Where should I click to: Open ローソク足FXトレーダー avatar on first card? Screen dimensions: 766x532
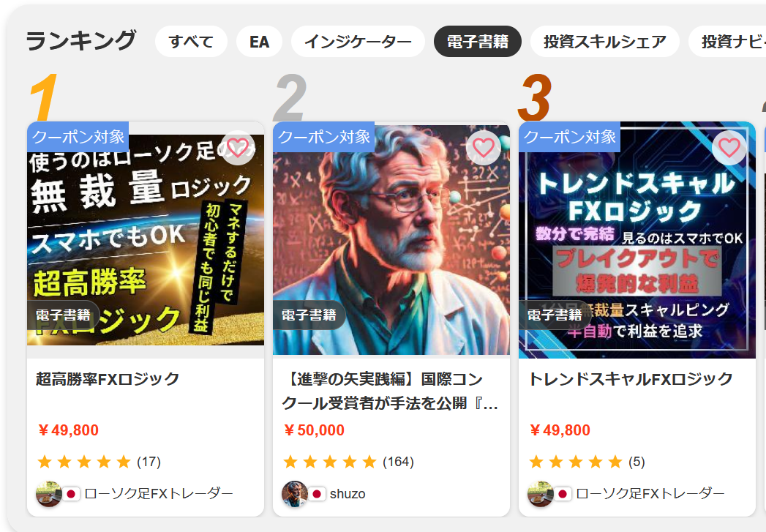point(48,494)
